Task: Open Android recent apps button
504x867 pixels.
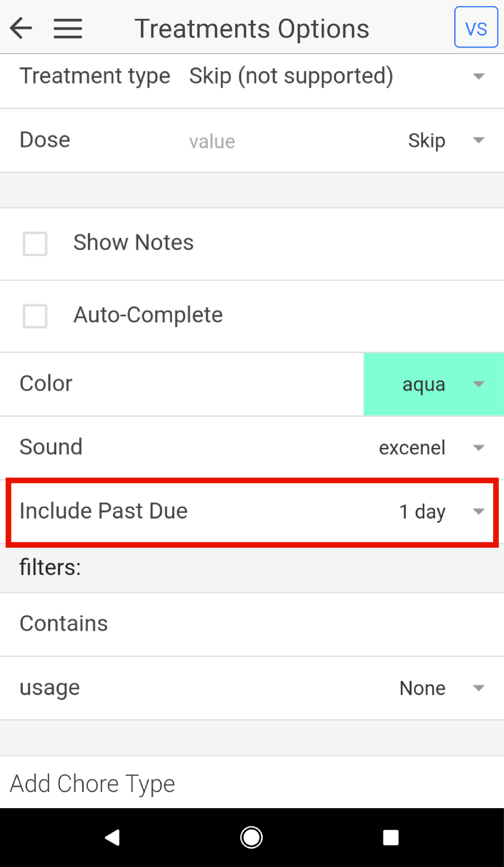Action: click(390, 837)
